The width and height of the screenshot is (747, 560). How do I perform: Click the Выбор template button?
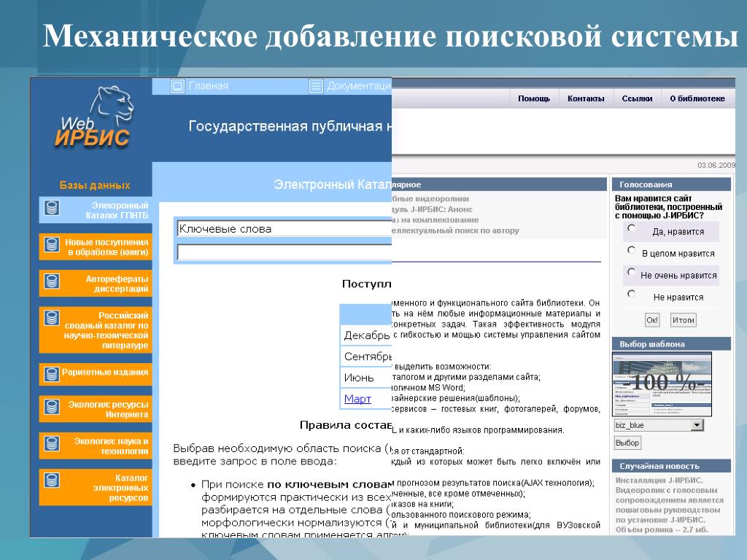click(627, 443)
